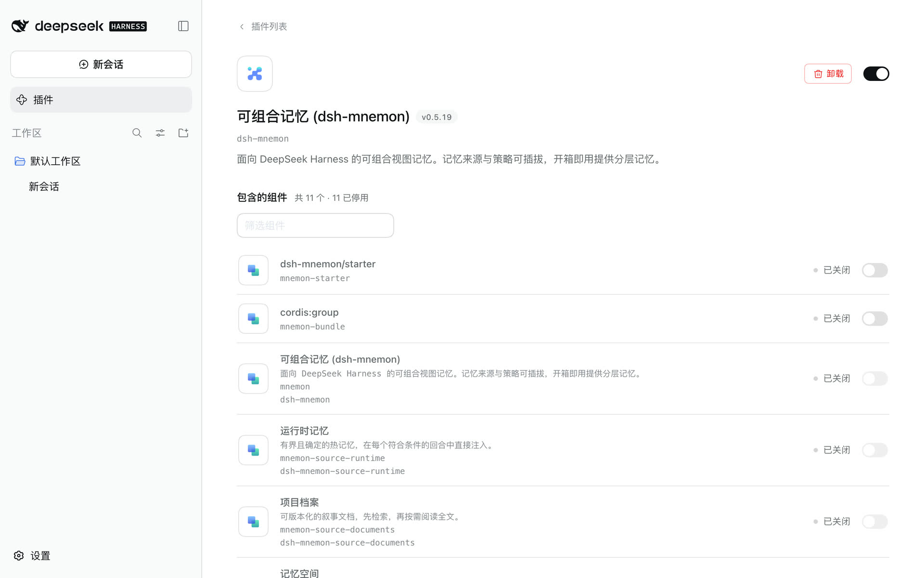
Task: Click the mnemon-starter identifier text
Action: [x=315, y=278]
